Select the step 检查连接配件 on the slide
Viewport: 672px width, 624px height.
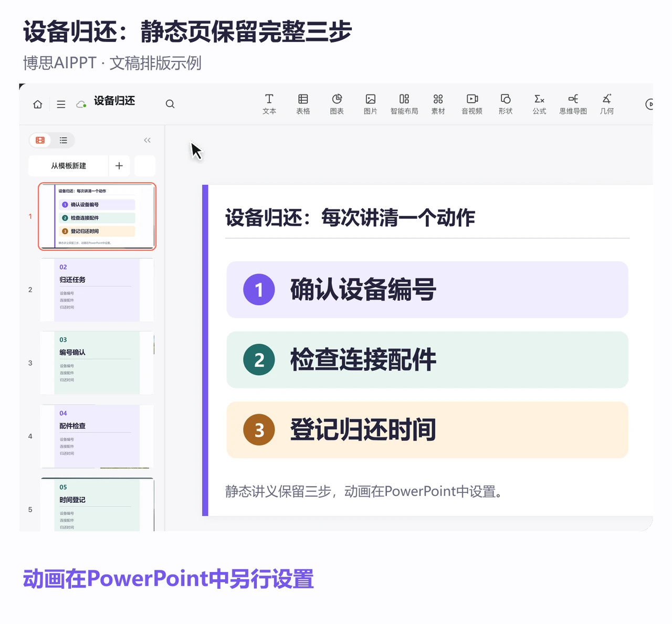coord(427,360)
